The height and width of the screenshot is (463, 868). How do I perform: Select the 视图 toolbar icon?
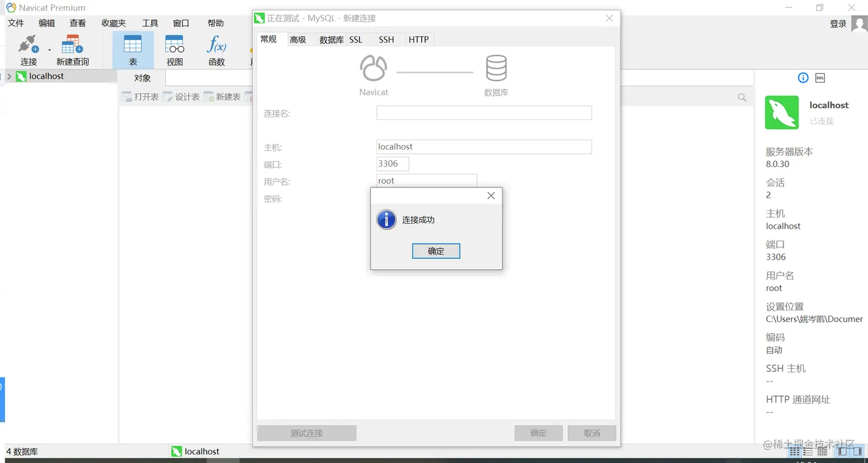click(x=175, y=44)
